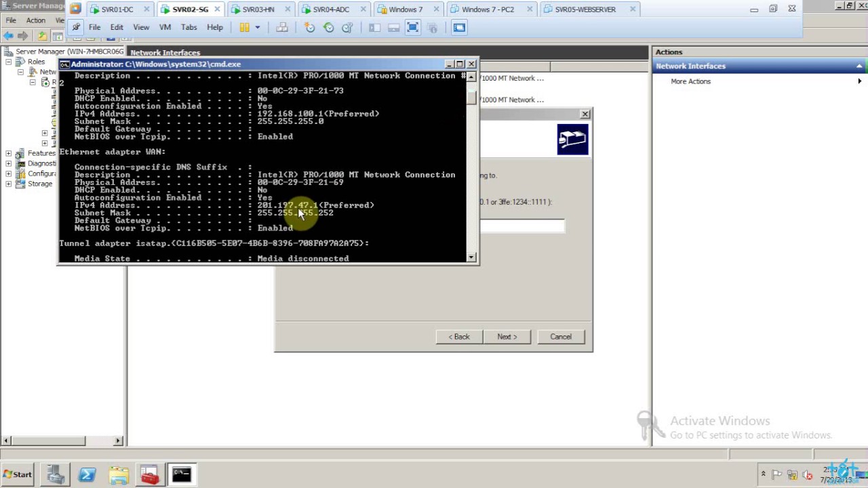
Task: Open the snapshot manager
Action: tap(347, 27)
